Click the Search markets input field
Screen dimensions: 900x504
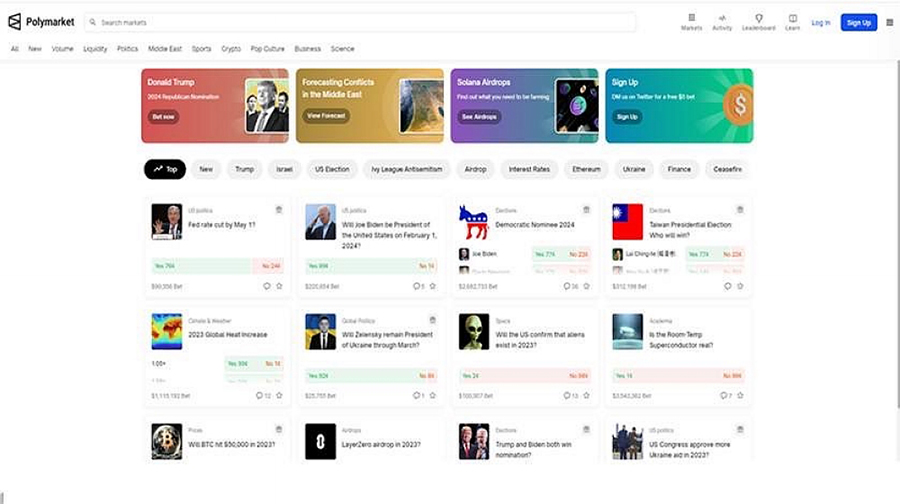coord(360,22)
